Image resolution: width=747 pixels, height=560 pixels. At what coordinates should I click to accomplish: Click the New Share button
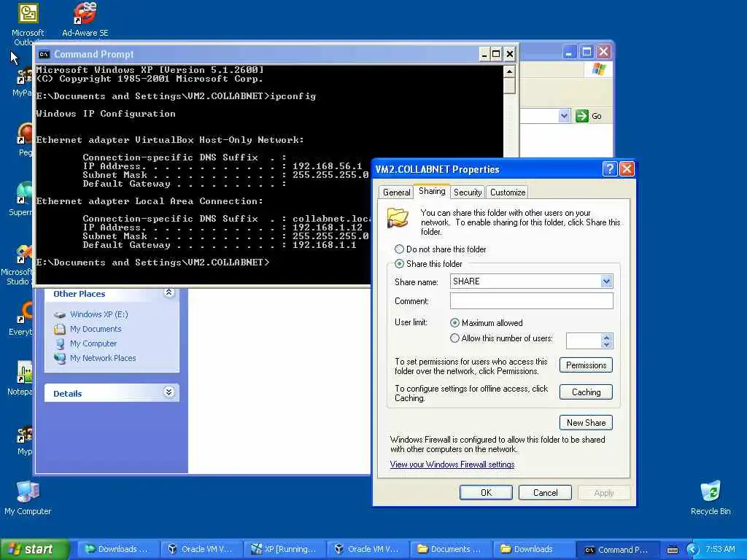coord(586,422)
